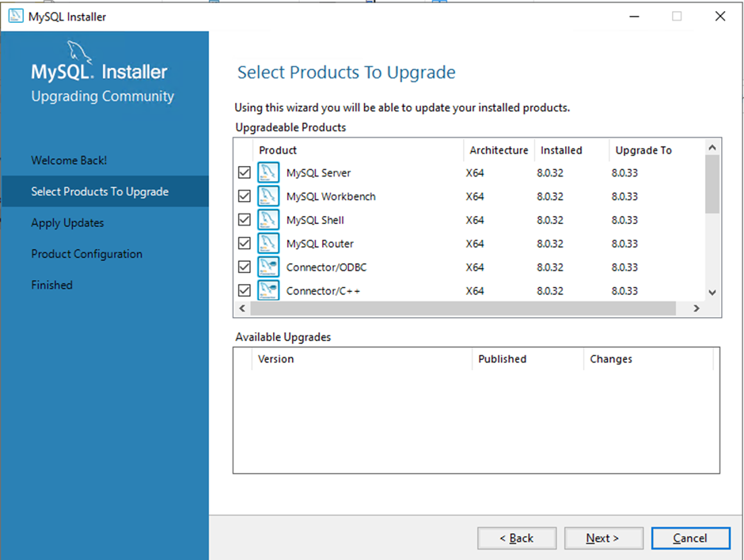
Task: Click the MySQL dolphin logo in sidebar
Action: coord(78,52)
